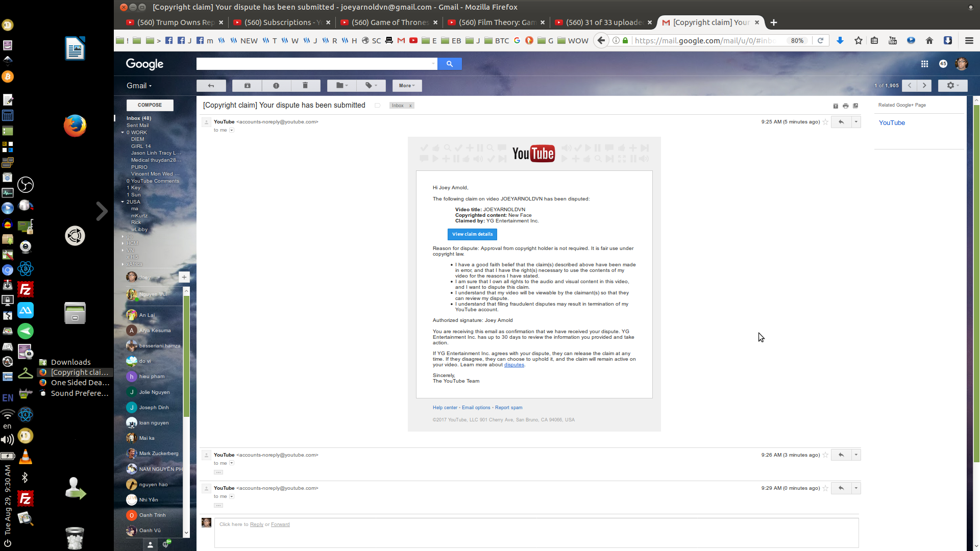Show search options arrow in search box
The image size is (980, 551).
(433, 64)
